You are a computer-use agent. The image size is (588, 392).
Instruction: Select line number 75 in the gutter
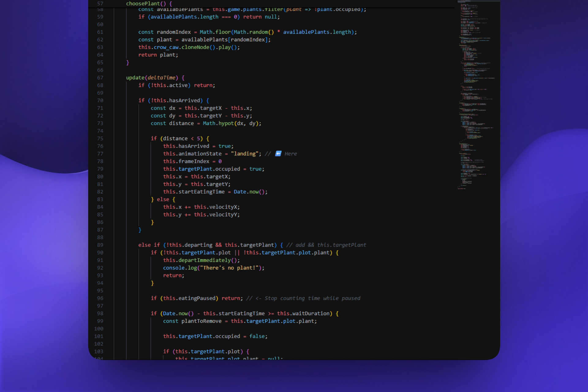(x=100, y=138)
